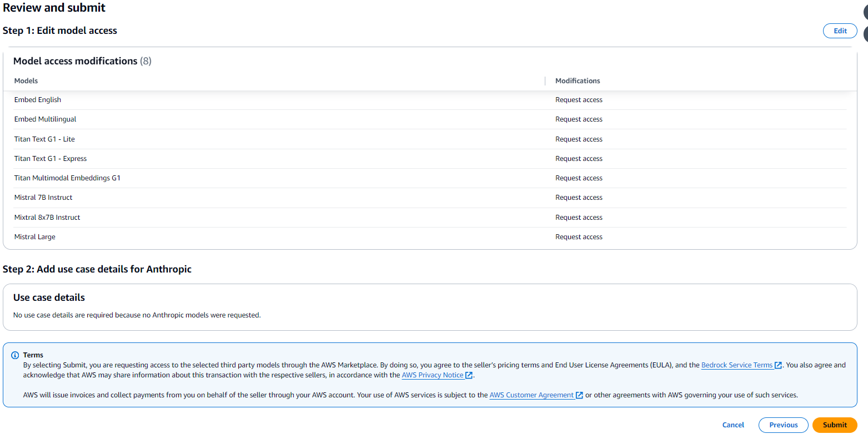Click Request access for Embed English
Screen dimensions: 868x434
click(x=579, y=100)
